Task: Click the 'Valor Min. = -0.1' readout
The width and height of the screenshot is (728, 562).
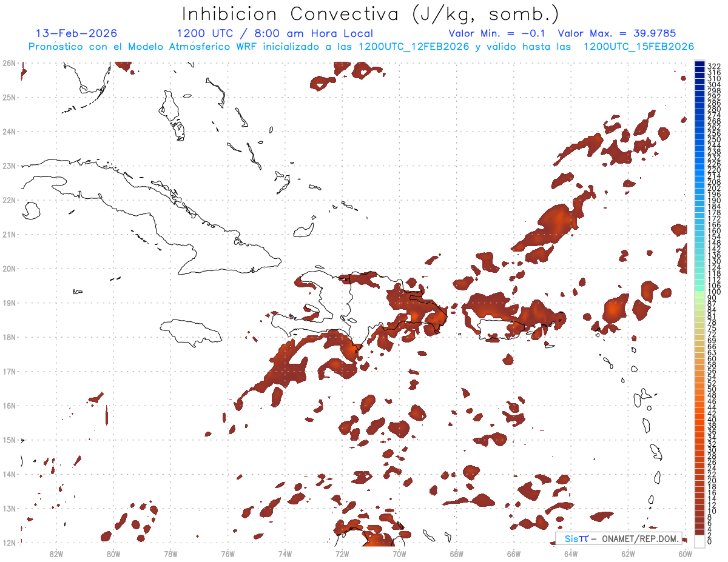Action: tap(498, 33)
